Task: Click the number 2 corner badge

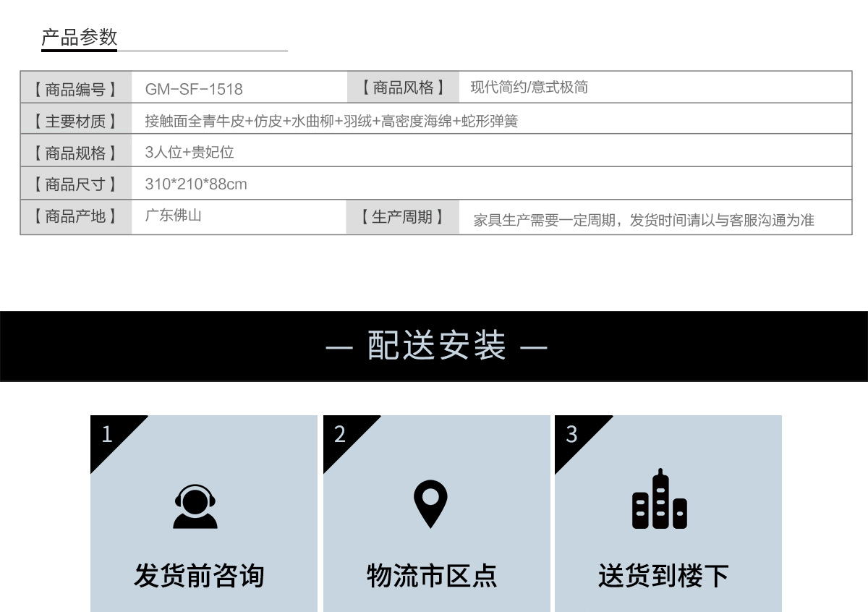Action: (x=341, y=434)
